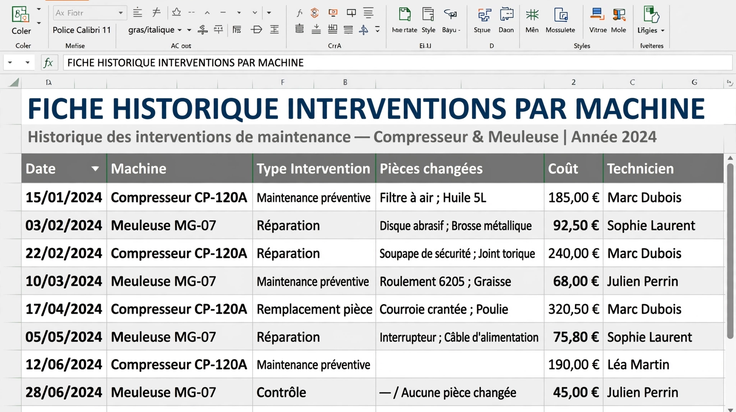
Task: Select cell Aucune pièce changée
Action: click(459, 393)
